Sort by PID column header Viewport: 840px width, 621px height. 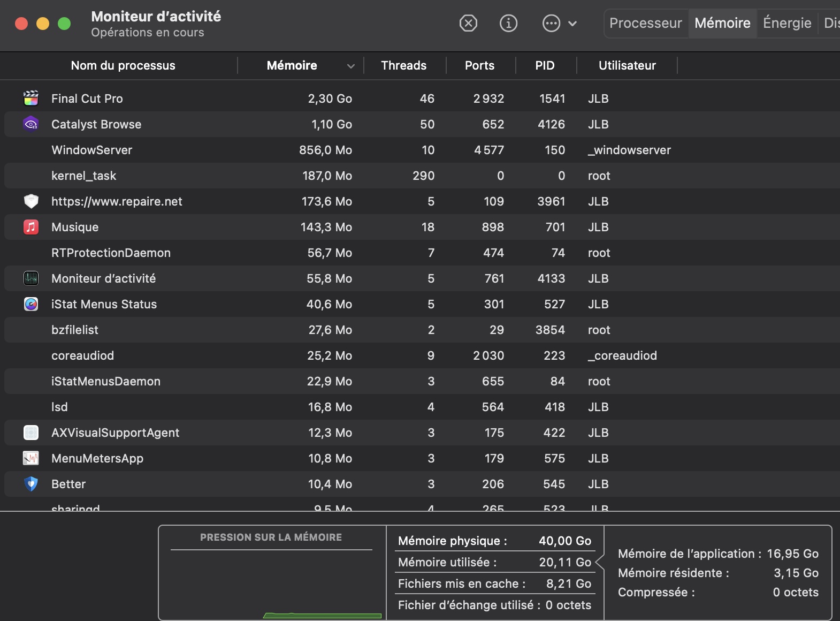[545, 65]
